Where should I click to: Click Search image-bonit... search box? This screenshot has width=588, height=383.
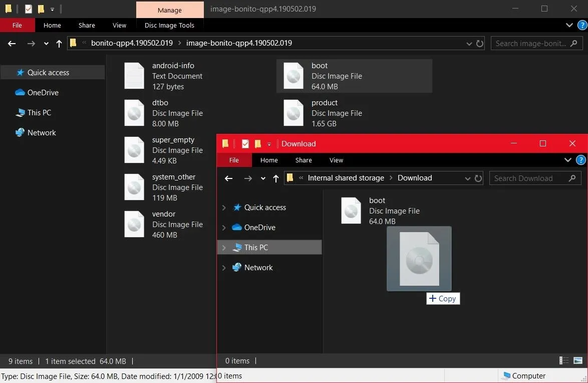(536, 43)
